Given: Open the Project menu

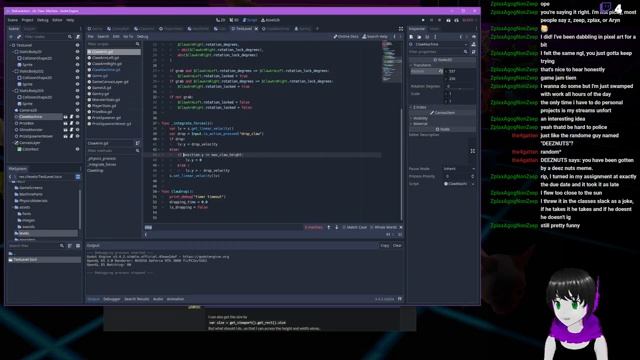Looking at the screenshot, I should pyautogui.click(x=27, y=20).
